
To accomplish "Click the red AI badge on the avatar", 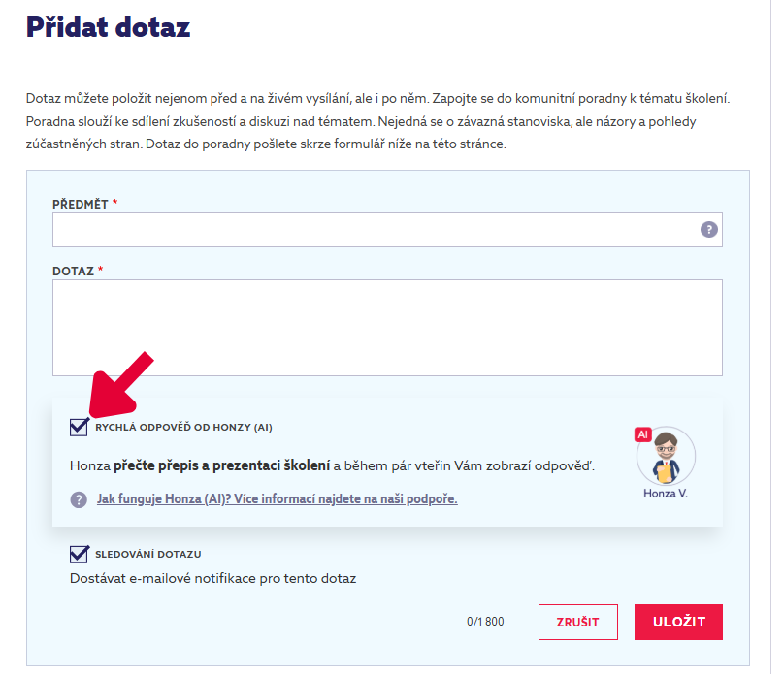I will point(642,434).
